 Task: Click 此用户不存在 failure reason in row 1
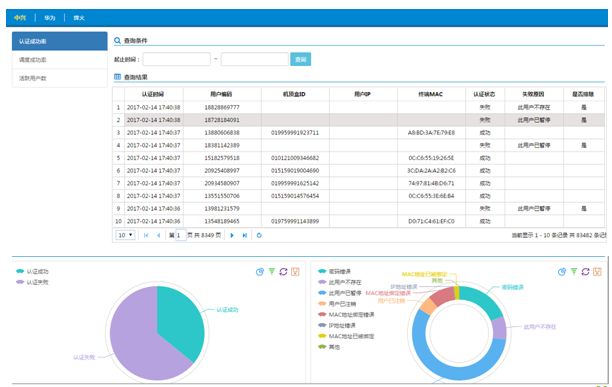(x=534, y=107)
